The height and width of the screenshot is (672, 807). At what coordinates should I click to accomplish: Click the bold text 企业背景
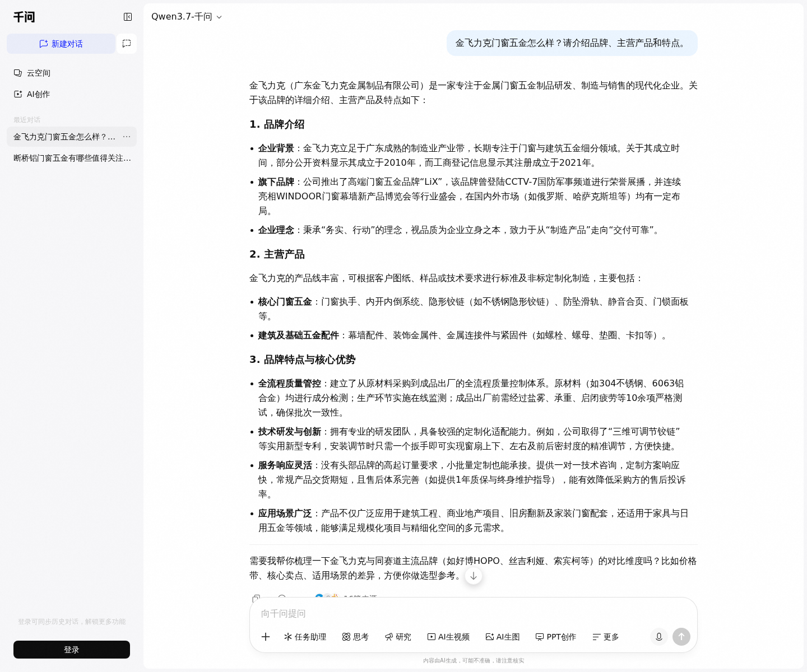pyautogui.click(x=276, y=148)
